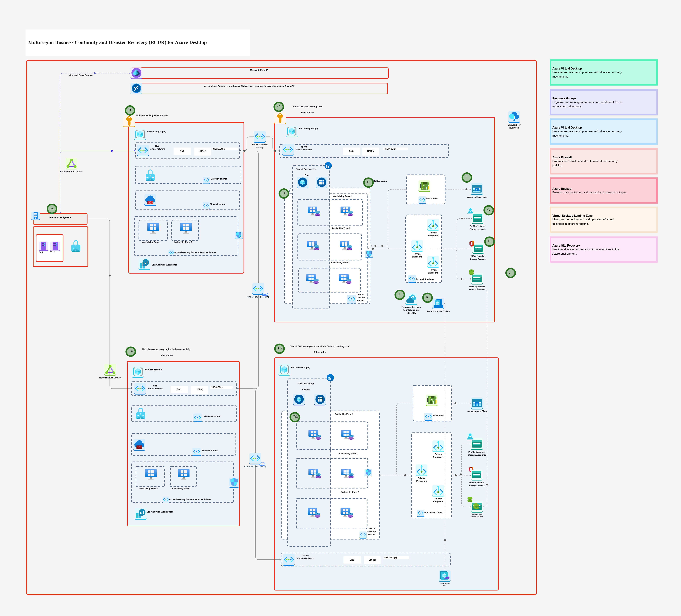Select the Azure Virtual Desktop control plane icon
Viewport: 681px width, 616px height.
(136, 88)
